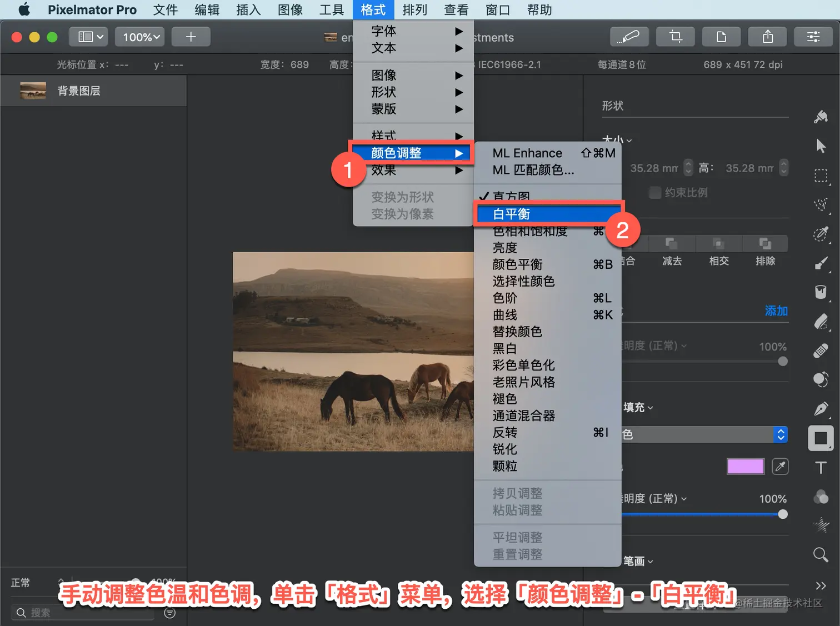
Task: Select the Zoom magnifier tool
Action: 821,554
